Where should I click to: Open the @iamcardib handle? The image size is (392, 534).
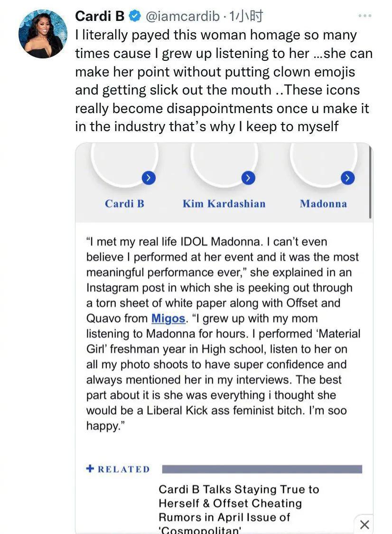click(183, 16)
